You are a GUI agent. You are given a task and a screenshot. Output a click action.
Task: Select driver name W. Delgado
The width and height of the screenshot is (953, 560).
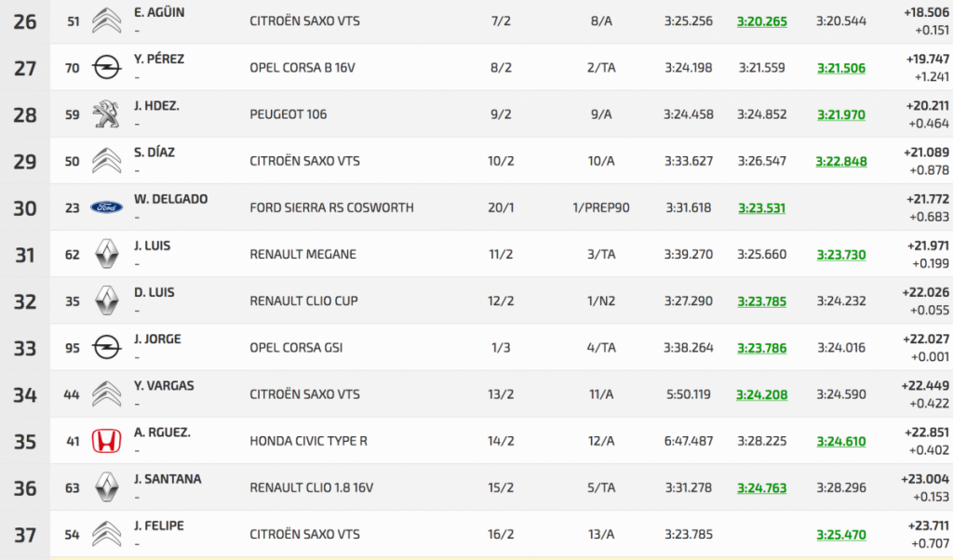click(x=170, y=199)
